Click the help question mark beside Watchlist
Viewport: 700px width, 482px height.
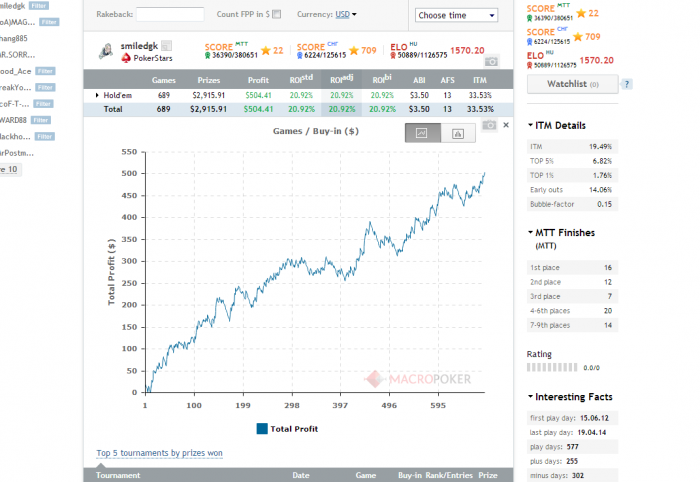(x=626, y=84)
